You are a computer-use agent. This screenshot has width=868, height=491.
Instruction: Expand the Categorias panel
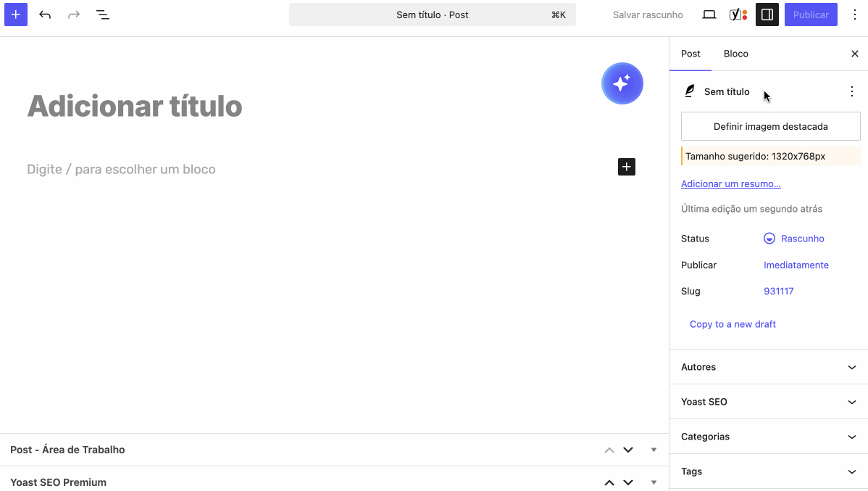(769, 437)
